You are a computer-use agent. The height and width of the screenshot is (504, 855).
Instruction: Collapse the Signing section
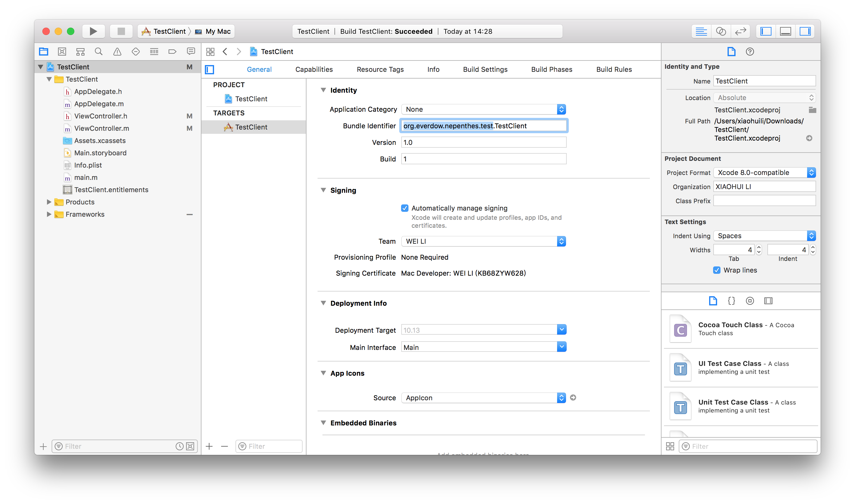click(x=323, y=190)
